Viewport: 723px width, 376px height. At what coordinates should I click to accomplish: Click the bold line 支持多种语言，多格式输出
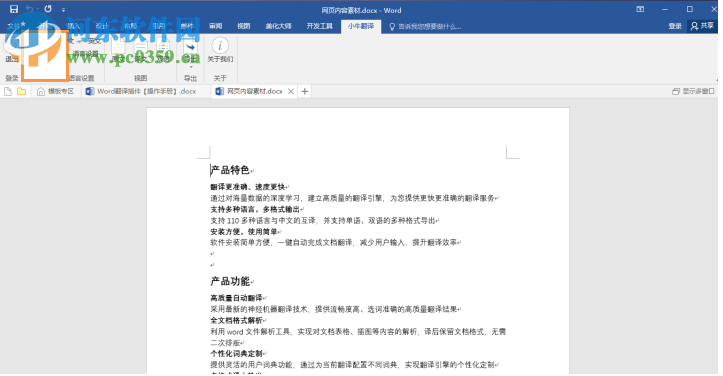click(x=255, y=209)
